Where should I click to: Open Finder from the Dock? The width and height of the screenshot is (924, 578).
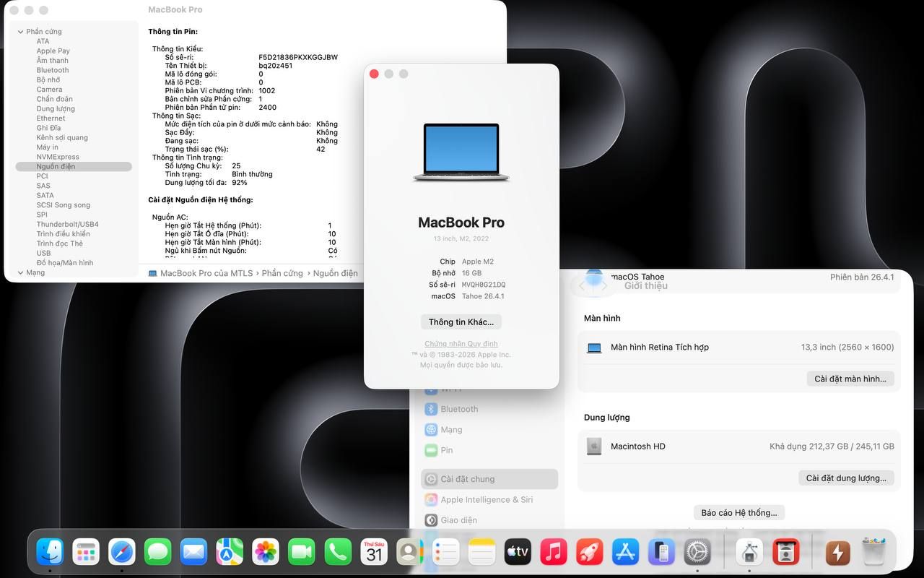tap(50, 553)
